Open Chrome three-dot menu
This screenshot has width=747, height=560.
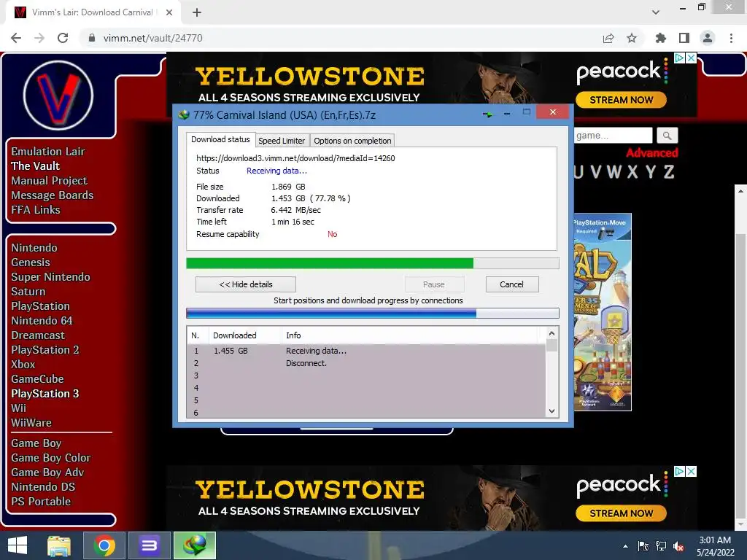coord(731,38)
